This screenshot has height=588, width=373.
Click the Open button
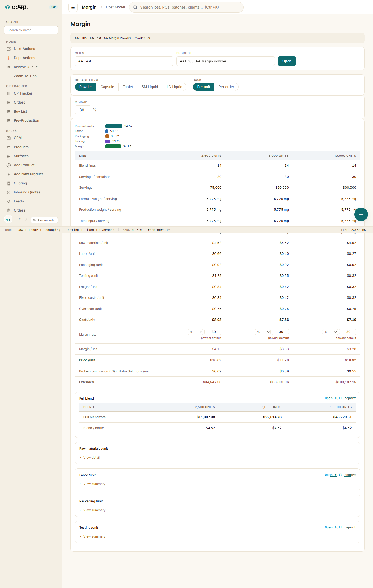coord(287,61)
